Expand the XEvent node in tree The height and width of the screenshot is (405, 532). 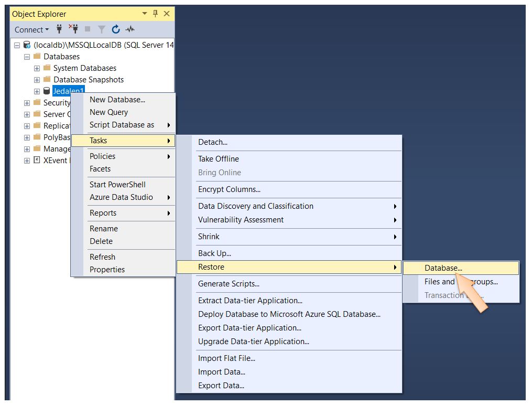coord(27,161)
